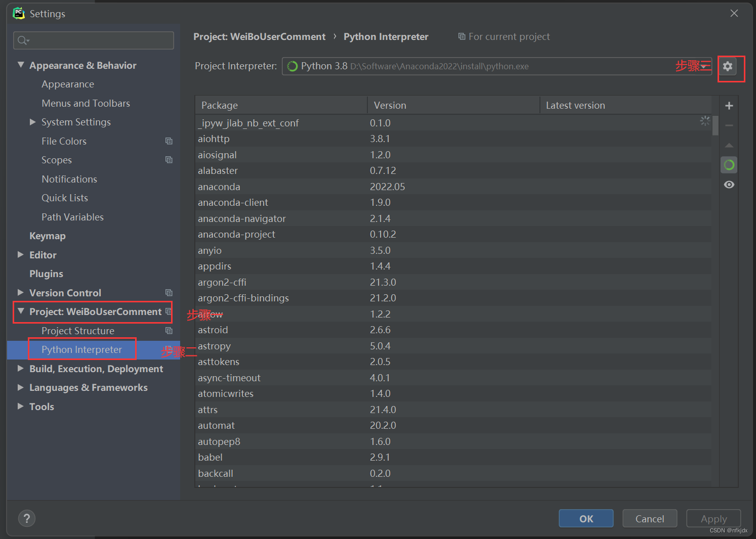This screenshot has height=539, width=756.
Task: Click version 2022.05 cell
Action: pyautogui.click(x=388, y=187)
